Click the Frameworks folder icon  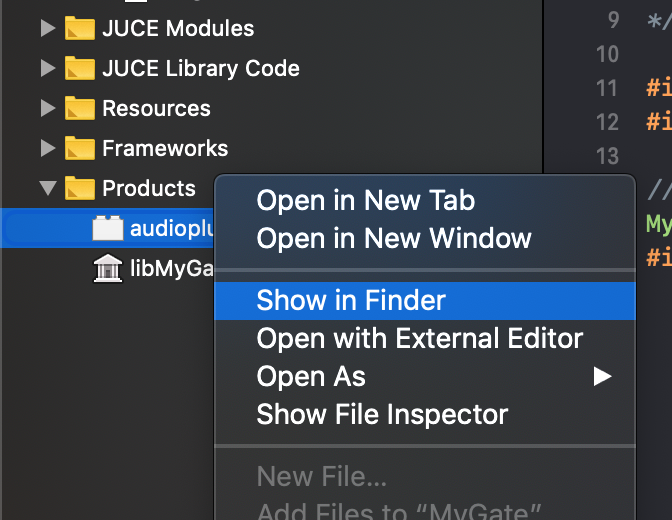[79, 149]
